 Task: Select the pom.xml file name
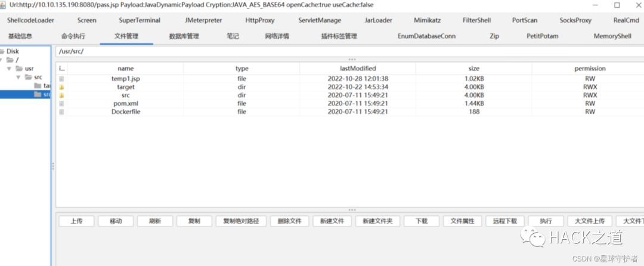click(125, 103)
